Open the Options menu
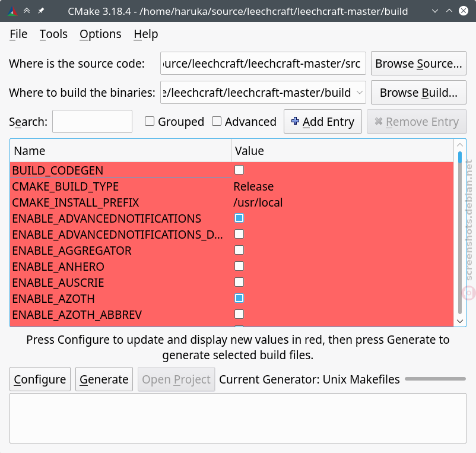 (x=100, y=34)
